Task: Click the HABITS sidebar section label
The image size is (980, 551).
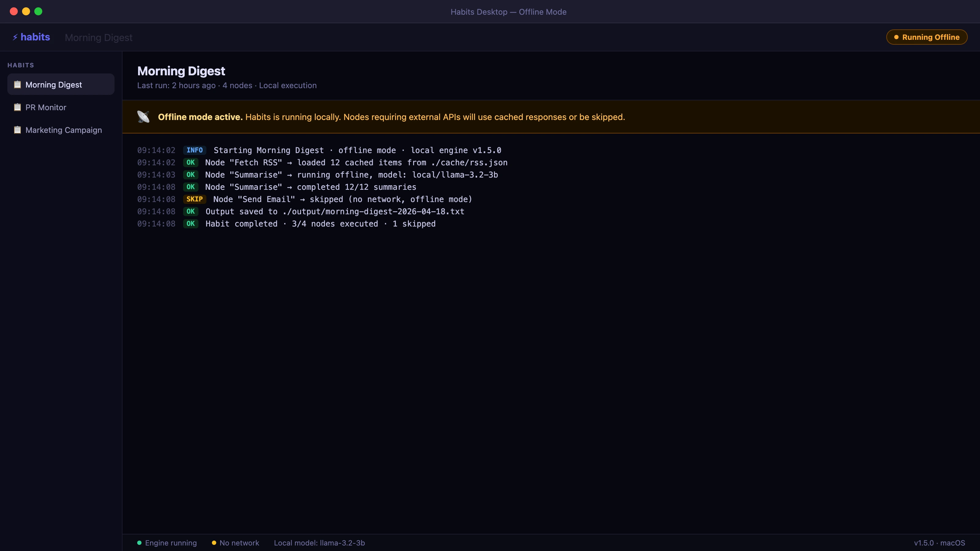Action: pyautogui.click(x=21, y=66)
